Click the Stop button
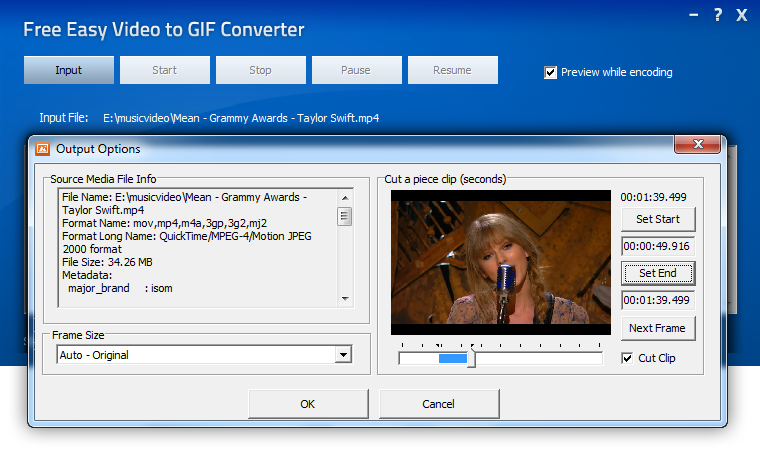 (x=261, y=70)
